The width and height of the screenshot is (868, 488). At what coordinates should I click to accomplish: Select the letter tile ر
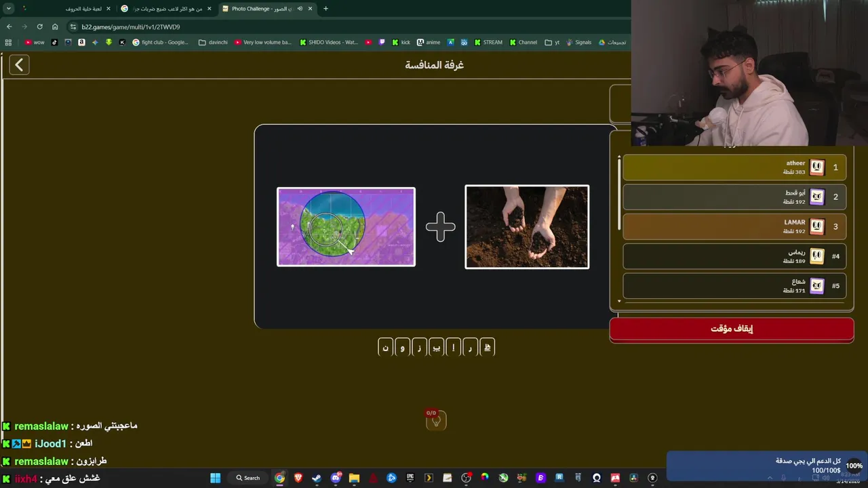470,348
